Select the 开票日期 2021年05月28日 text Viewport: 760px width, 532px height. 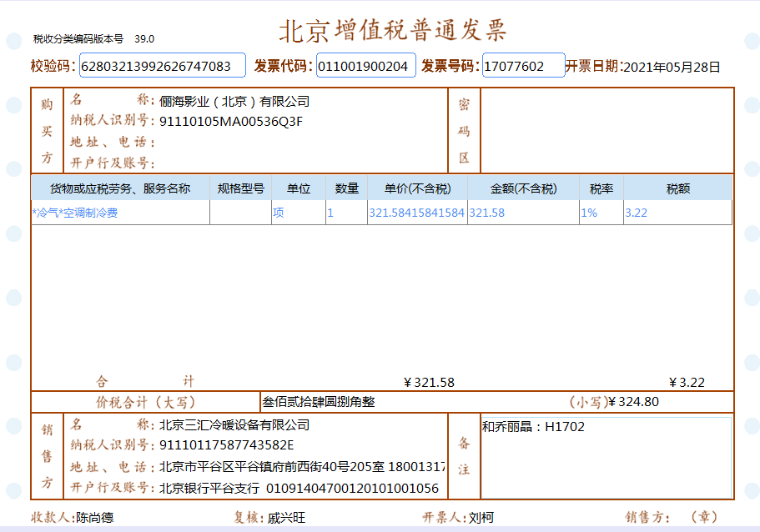(x=672, y=67)
